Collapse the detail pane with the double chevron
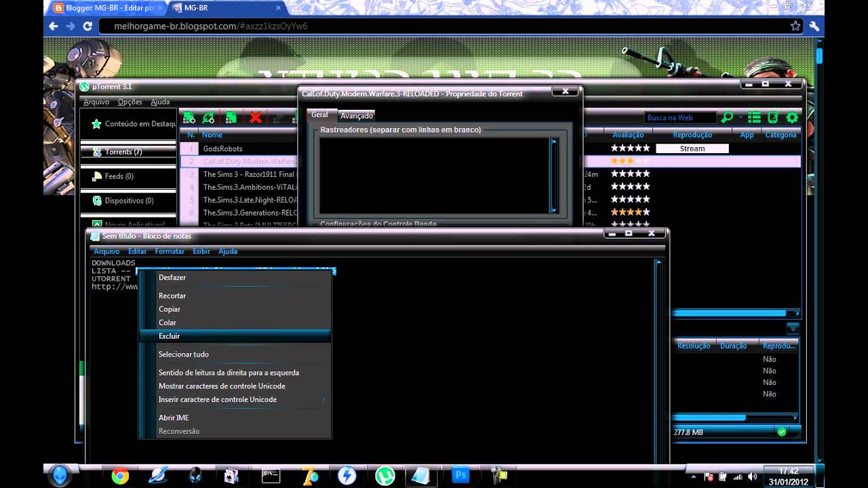The image size is (868, 488). click(792, 328)
